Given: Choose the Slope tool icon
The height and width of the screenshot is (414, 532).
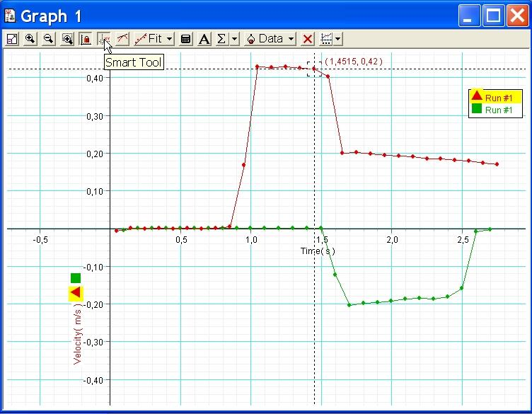Looking at the screenshot, I should pos(122,39).
